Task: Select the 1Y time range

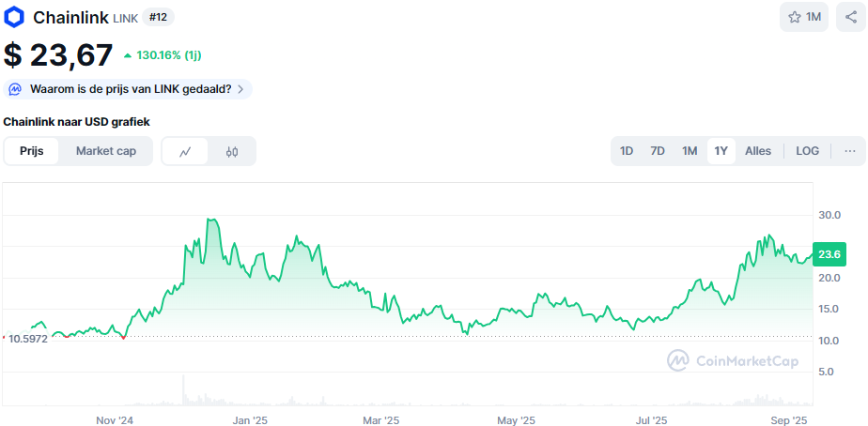Action: (721, 150)
